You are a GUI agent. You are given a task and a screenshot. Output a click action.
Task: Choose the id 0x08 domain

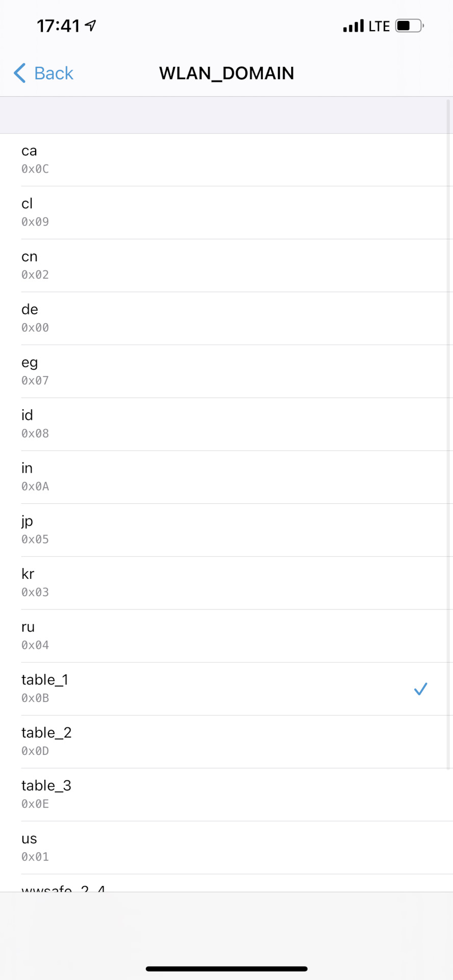(226, 424)
